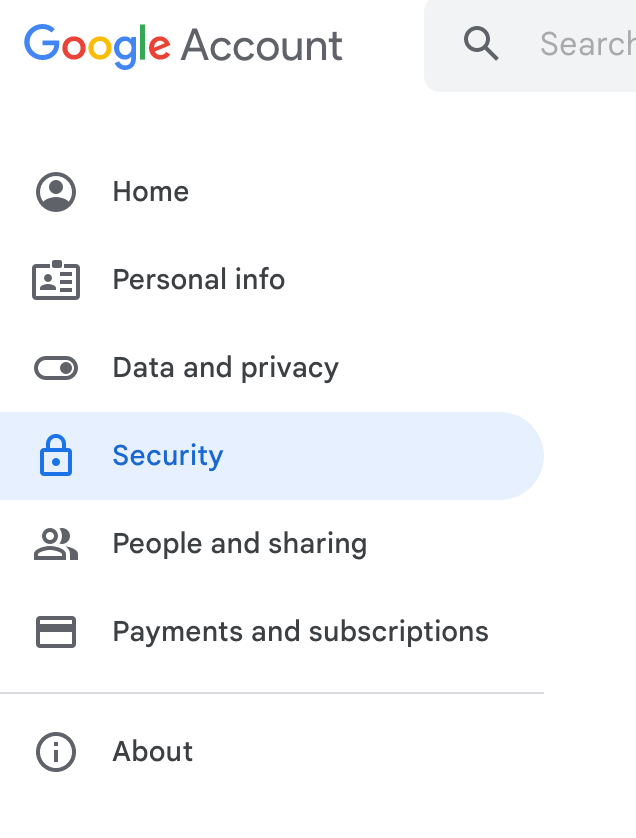Click the About info circle icon
Screen dimensions: 636x838
coord(56,752)
